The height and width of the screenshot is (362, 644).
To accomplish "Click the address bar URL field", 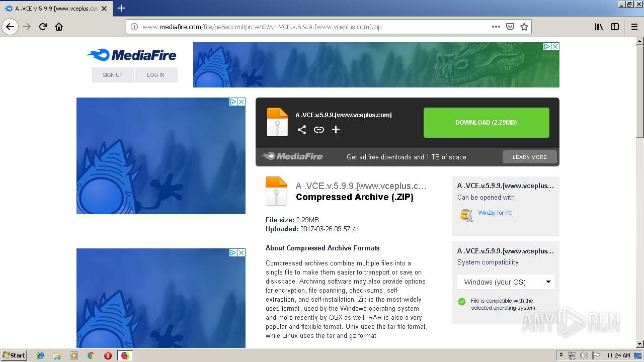I will click(314, 27).
